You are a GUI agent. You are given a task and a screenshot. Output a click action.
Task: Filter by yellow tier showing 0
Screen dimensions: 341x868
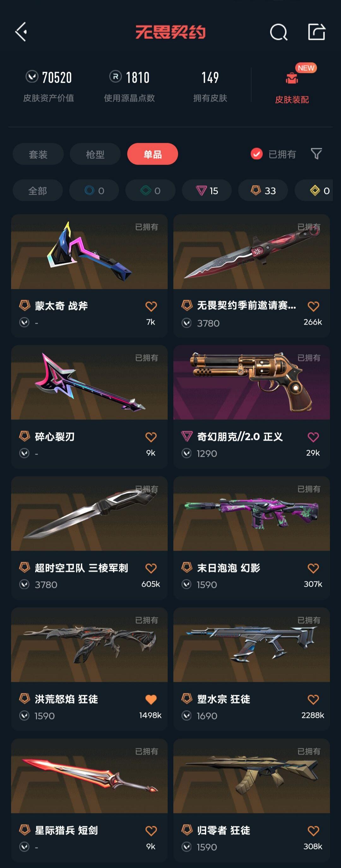click(314, 191)
